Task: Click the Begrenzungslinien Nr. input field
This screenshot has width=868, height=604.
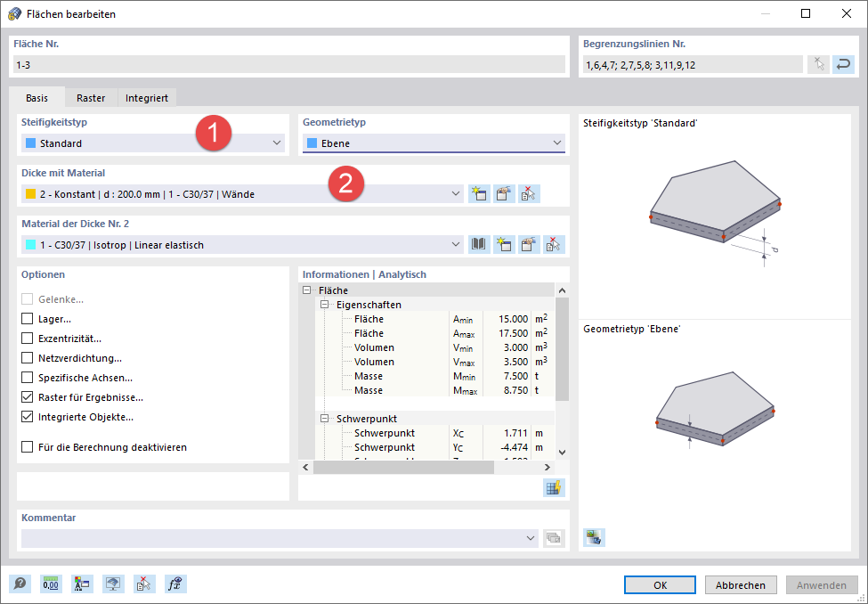Action: click(693, 65)
